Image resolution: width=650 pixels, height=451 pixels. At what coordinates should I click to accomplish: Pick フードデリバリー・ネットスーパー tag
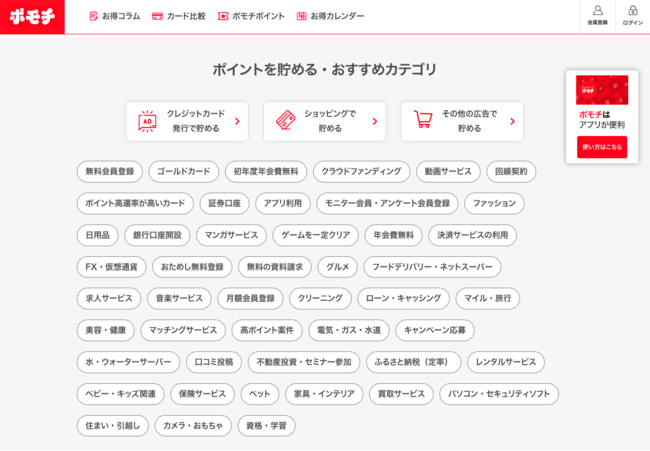pyautogui.click(x=432, y=267)
